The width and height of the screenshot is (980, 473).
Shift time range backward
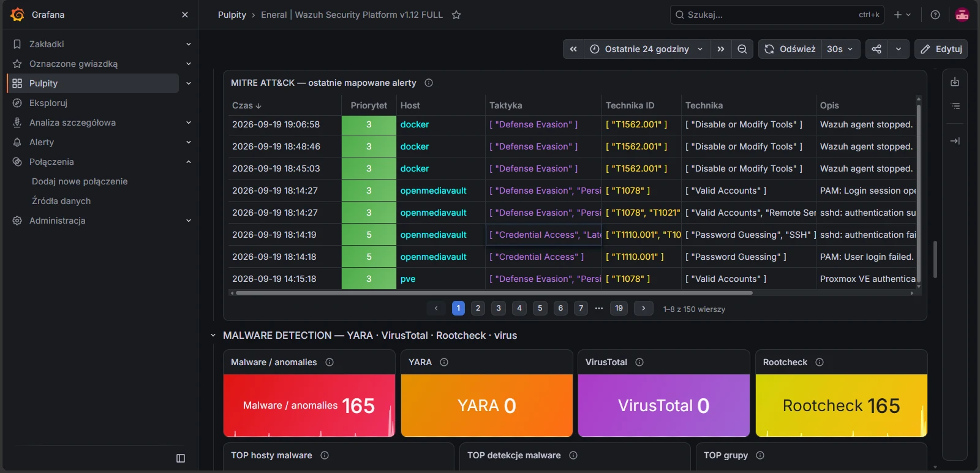tap(573, 49)
